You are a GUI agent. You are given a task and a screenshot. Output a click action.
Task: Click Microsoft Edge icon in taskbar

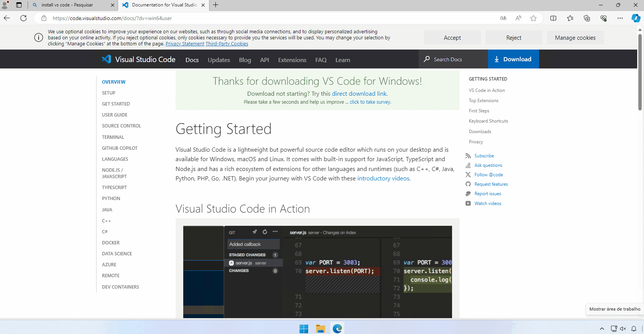(x=337, y=329)
